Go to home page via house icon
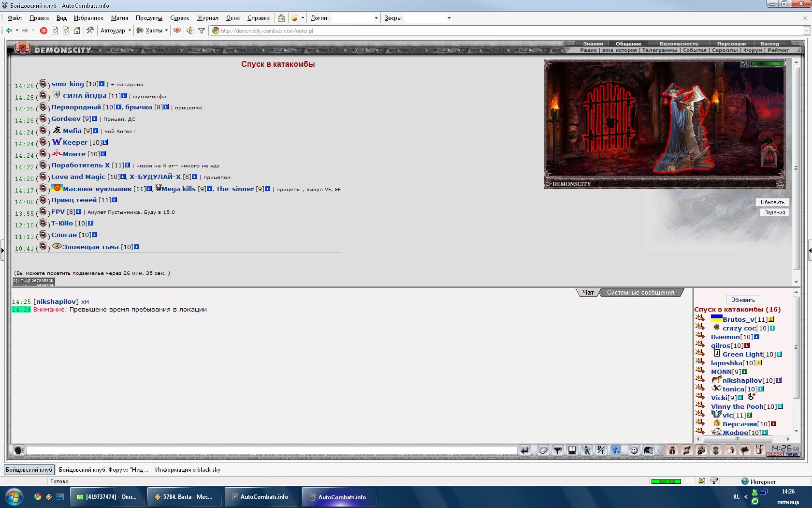 tap(77, 30)
